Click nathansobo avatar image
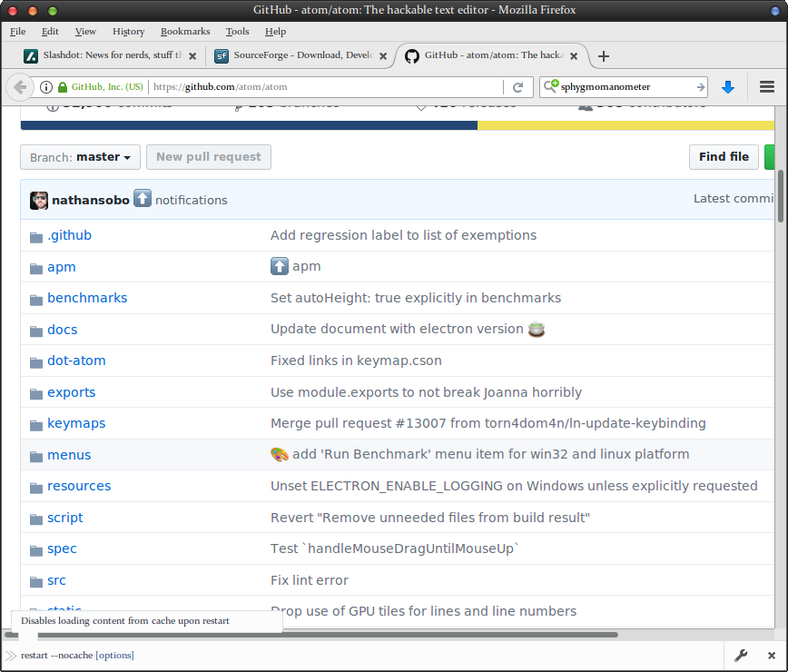This screenshot has height=672, width=788. tap(39, 200)
